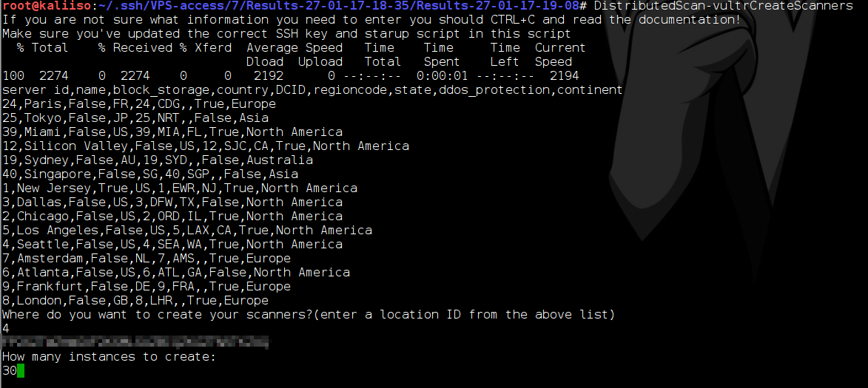Click the Amsterdam location row

click(x=147, y=258)
